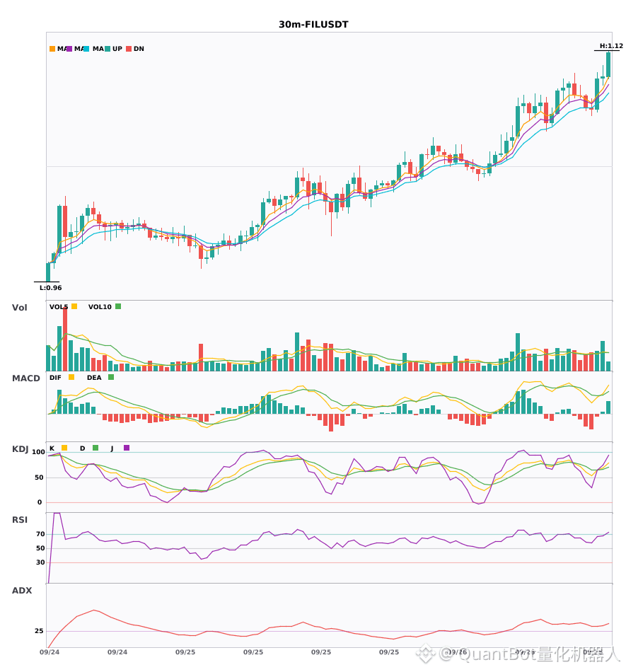Viewport: 626px width, 672px height.
Task: Select the ADX panel label
Action: coord(22,591)
